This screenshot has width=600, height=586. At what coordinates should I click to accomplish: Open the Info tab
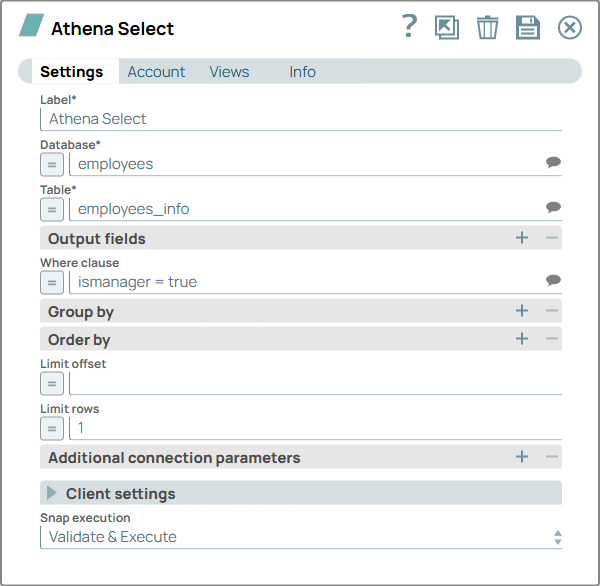[302, 72]
